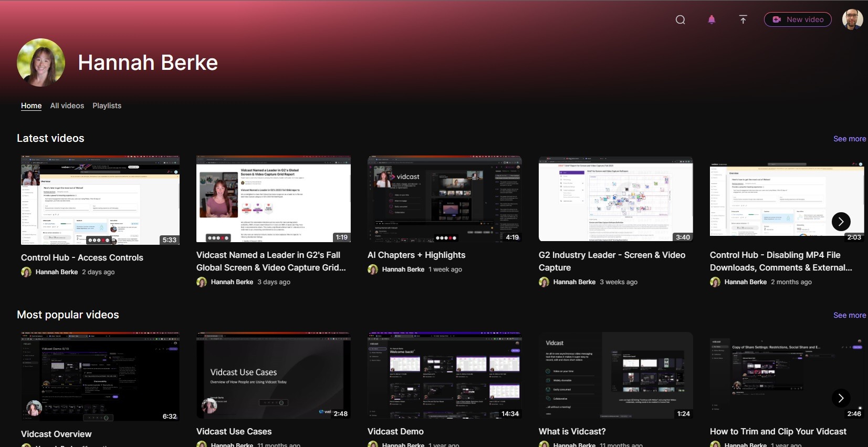Open user account avatar menu
Image resolution: width=868 pixels, height=447 pixels.
coord(853,19)
